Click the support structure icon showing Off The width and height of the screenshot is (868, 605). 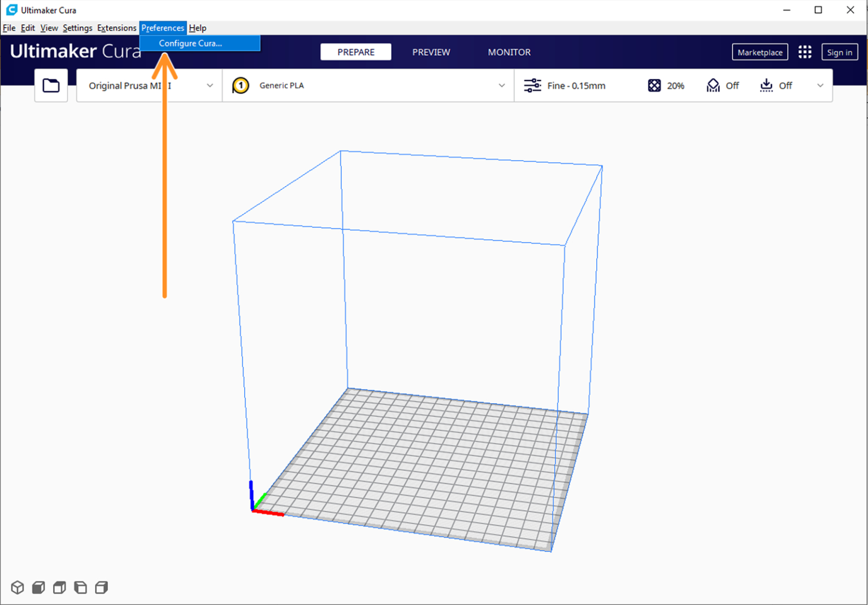[x=713, y=85]
